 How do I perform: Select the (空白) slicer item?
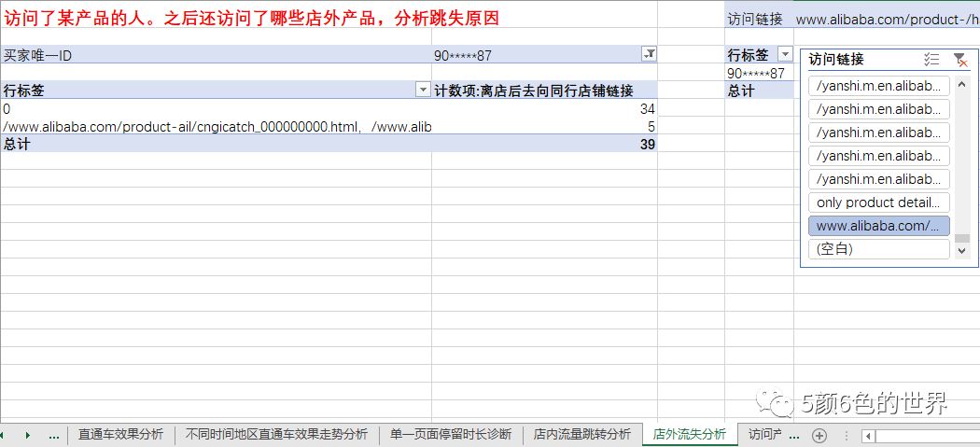click(x=878, y=249)
